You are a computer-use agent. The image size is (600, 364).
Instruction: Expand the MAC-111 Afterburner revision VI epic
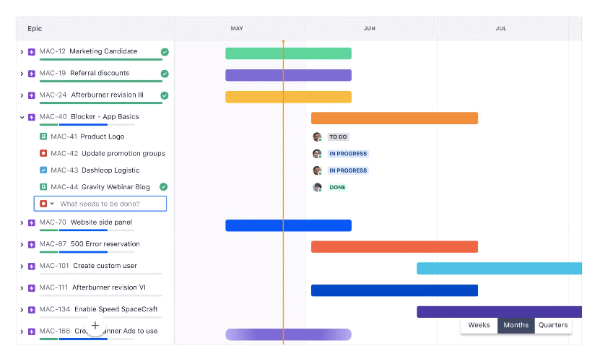pyautogui.click(x=22, y=288)
